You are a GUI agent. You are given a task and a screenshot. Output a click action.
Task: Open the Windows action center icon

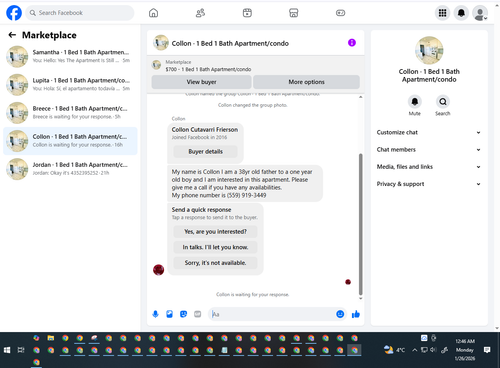click(x=487, y=350)
